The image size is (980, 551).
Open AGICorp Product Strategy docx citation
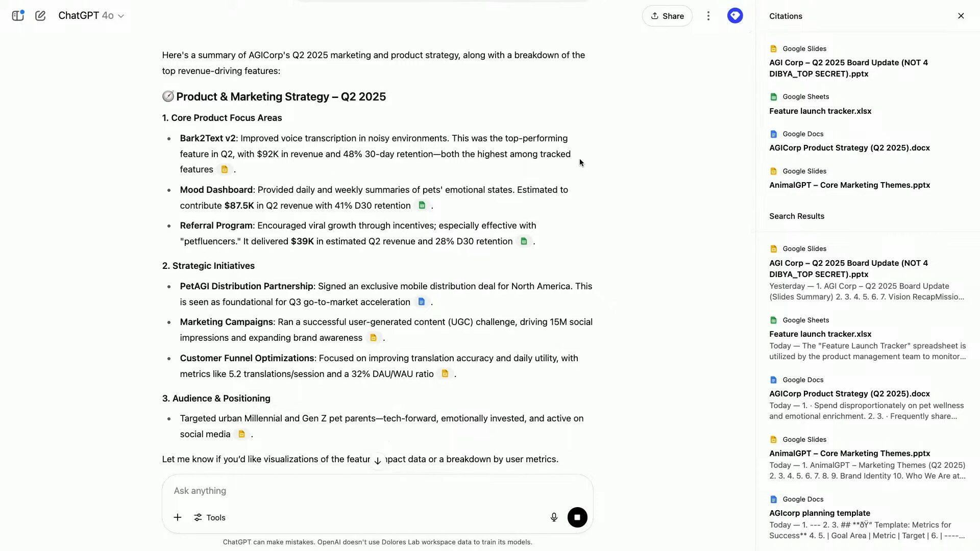[849, 148]
